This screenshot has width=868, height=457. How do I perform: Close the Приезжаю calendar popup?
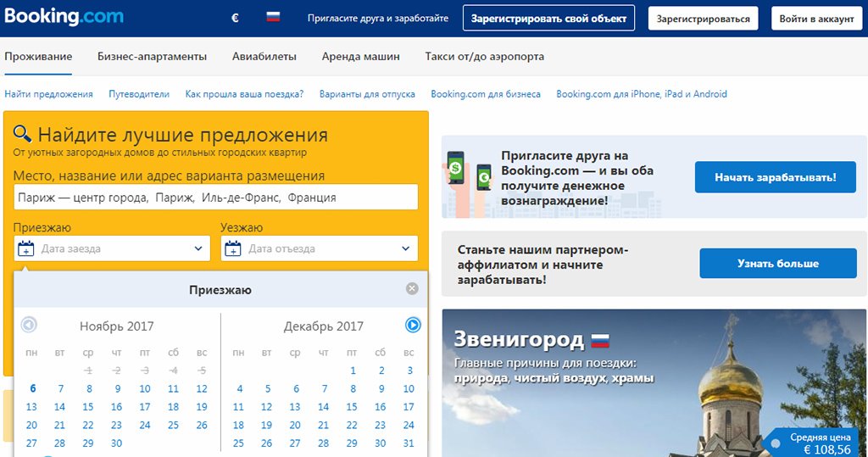(x=412, y=288)
